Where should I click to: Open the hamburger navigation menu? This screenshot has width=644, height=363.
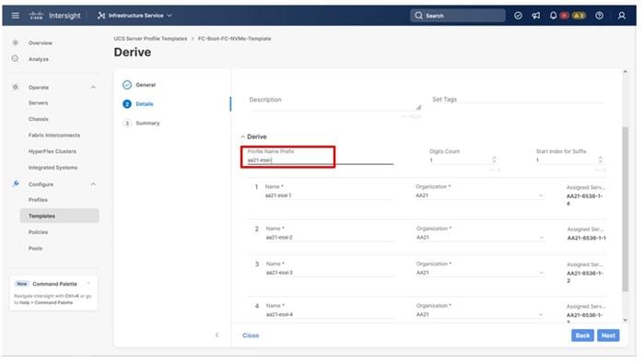[x=15, y=16]
